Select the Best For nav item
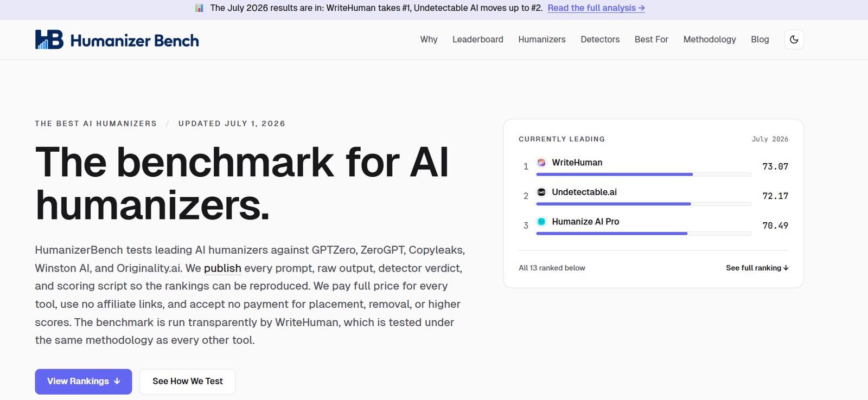The width and height of the screenshot is (868, 400). 652,40
